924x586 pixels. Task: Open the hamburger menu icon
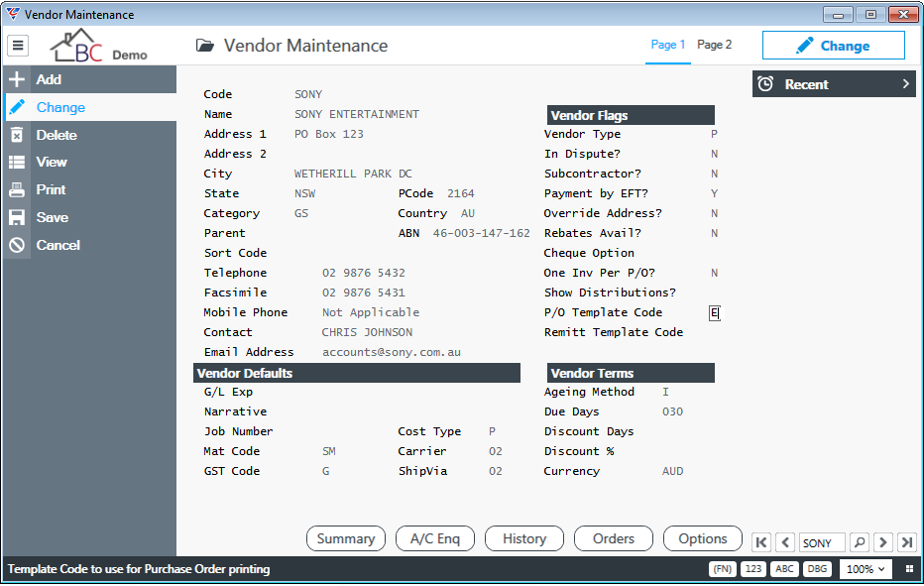18,45
